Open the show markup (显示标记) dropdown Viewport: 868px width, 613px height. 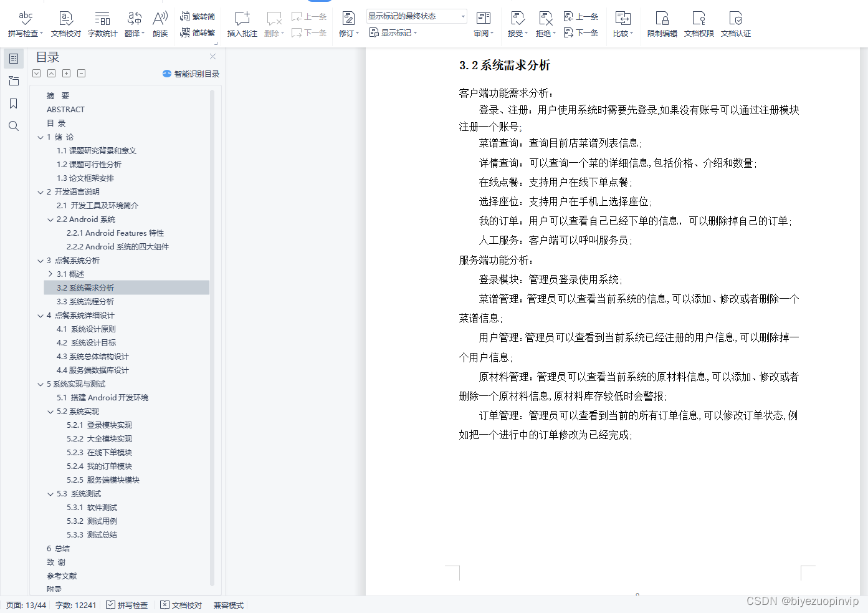[x=393, y=32]
